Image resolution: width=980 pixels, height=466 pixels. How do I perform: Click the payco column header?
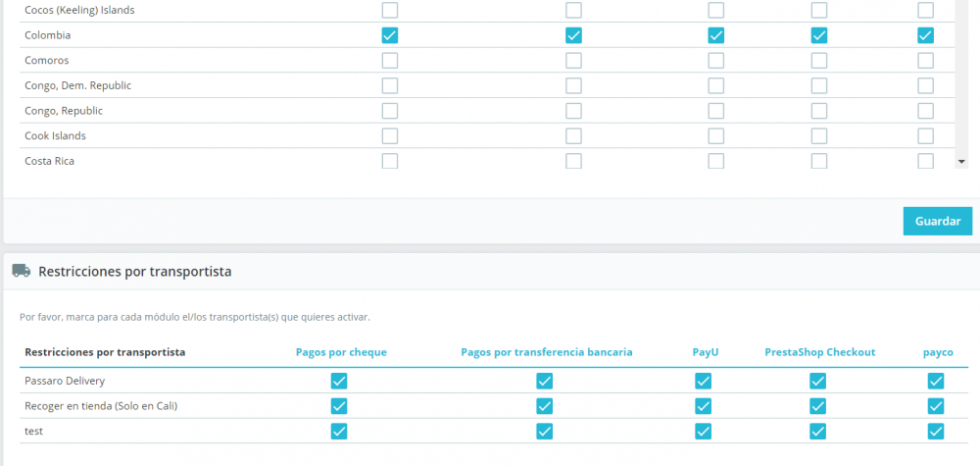coord(937,352)
